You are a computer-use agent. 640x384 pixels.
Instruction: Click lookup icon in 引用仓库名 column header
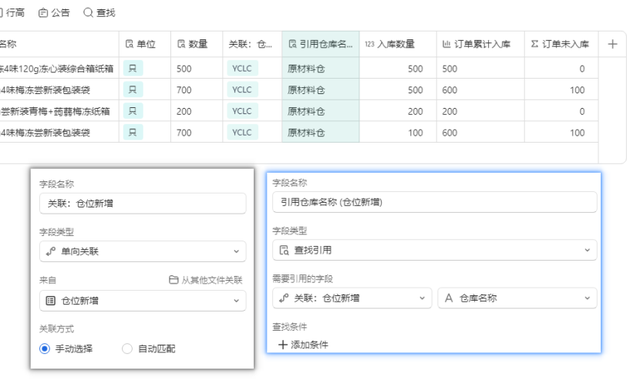[x=292, y=44]
